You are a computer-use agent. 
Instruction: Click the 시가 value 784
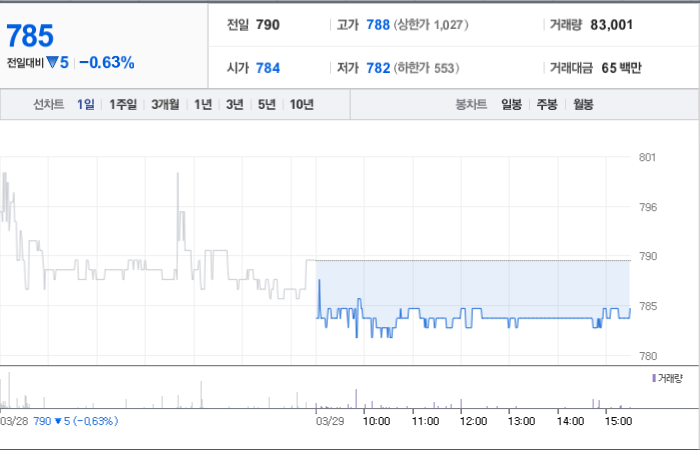(268, 68)
